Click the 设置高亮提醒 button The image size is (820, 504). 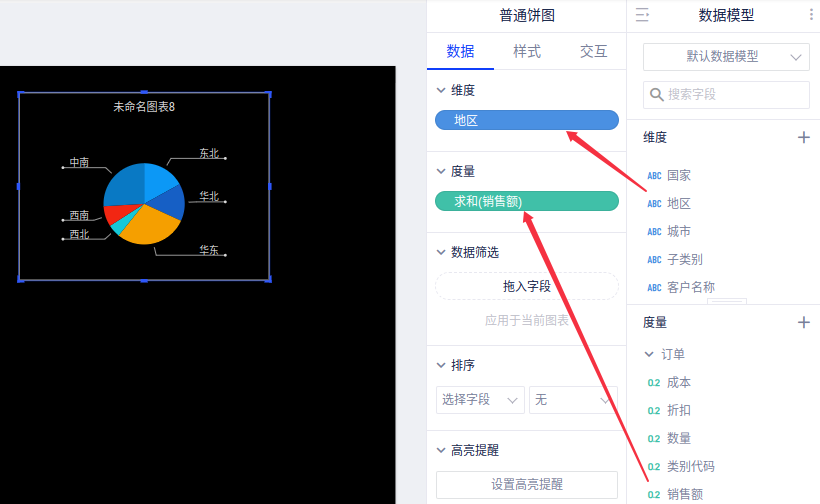(527, 484)
